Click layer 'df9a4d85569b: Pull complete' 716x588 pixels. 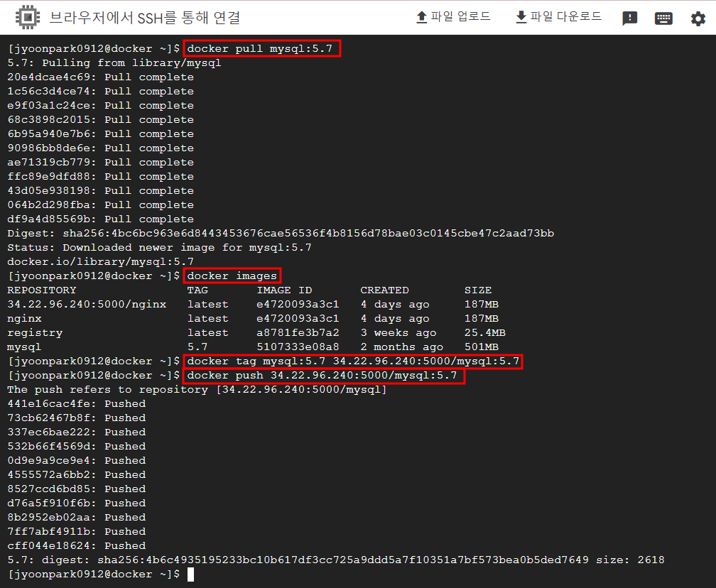pos(100,219)
